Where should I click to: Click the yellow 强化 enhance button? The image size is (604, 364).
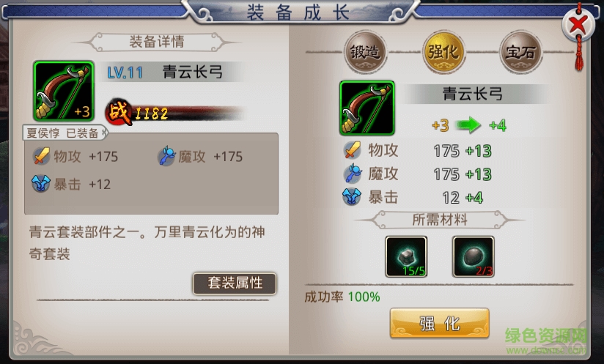click(440, 323)
